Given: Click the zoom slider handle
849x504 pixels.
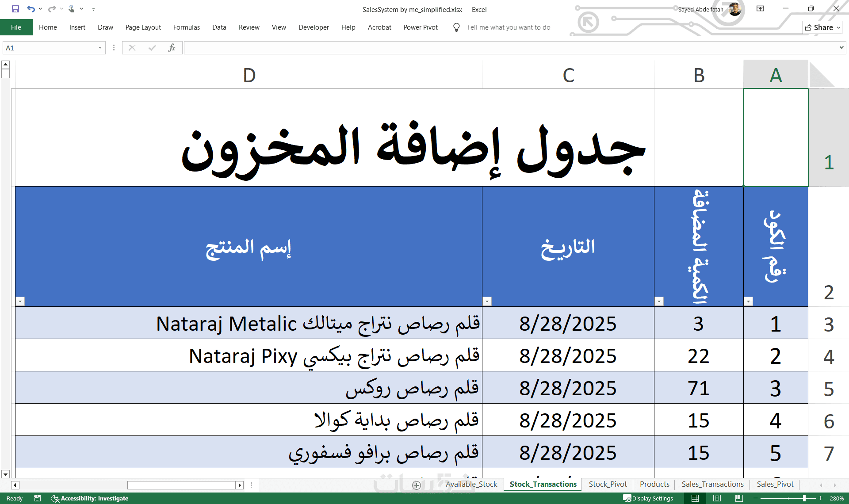Looking at the screenshot, I should (804, 498).
